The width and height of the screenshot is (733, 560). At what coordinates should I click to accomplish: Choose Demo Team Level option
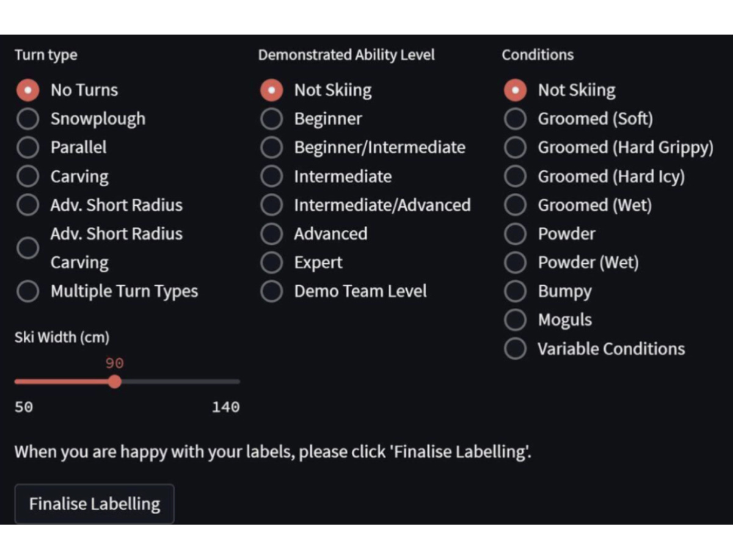(x=271, y=291)
